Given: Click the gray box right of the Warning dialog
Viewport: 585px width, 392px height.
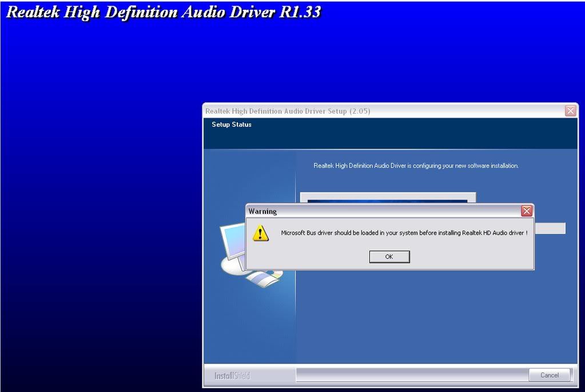Looking at the screenshot, I should tap(550, 229).
